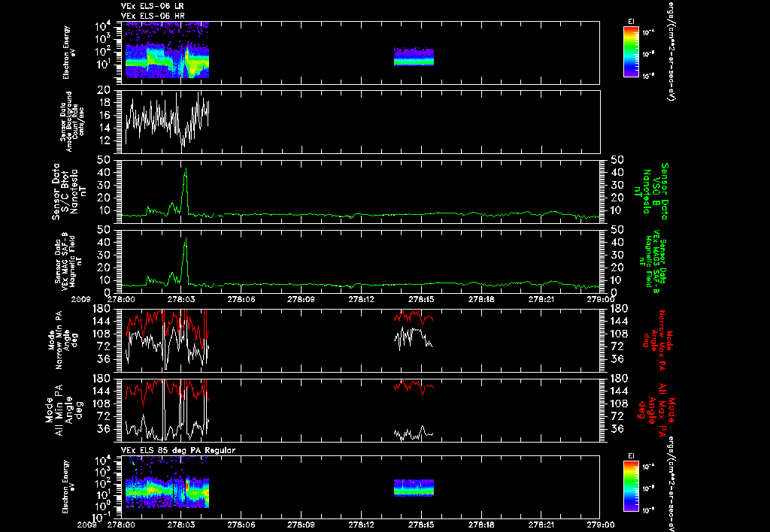Select the green 'VSO B Nanotesla' label
Viewport: 770px width, 532px height.
coord(650,192)
